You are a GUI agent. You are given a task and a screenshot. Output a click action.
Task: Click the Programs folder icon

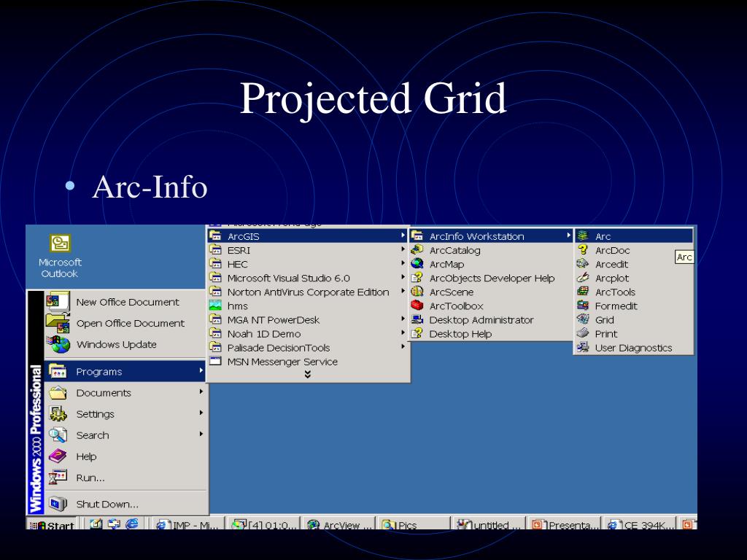(x=58, y=371)
